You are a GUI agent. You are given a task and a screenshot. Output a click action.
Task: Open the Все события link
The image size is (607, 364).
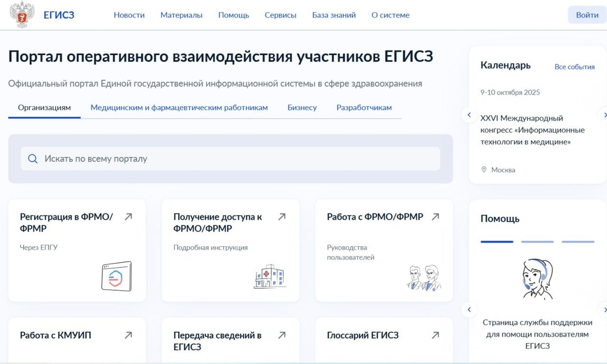[x=575, y=67]
